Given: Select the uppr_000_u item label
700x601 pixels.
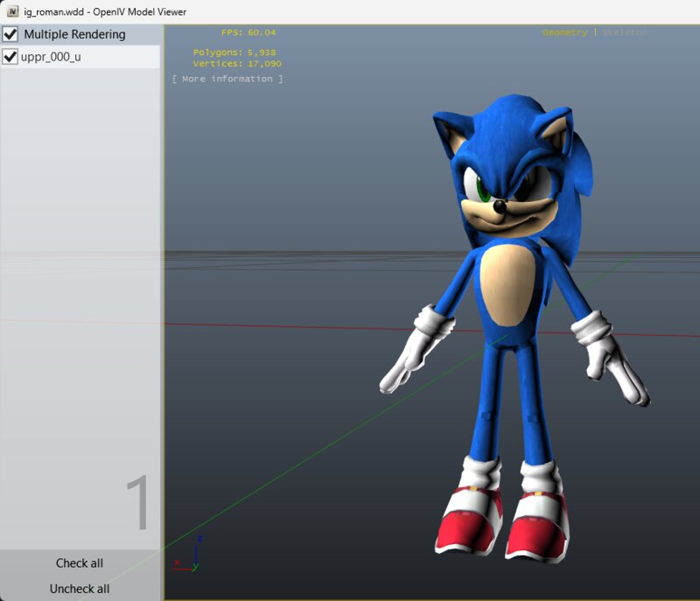Looking at the screenshot, I should tap(51, 57).
